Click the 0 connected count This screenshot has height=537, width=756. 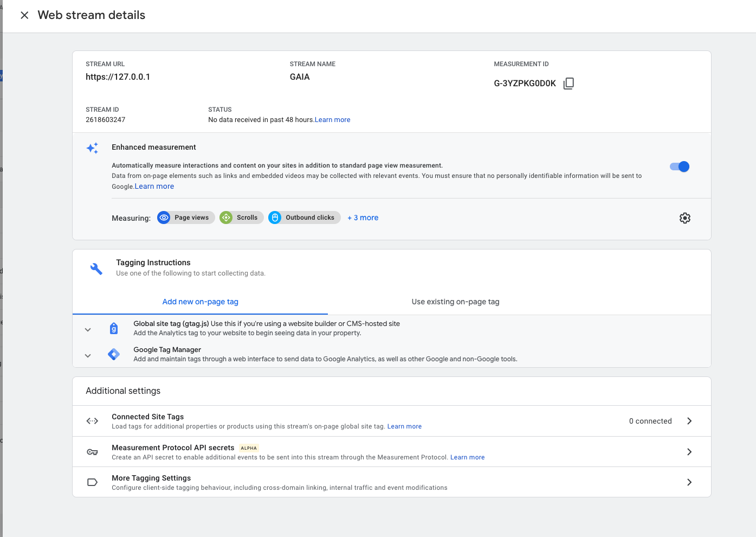point(650,421)
